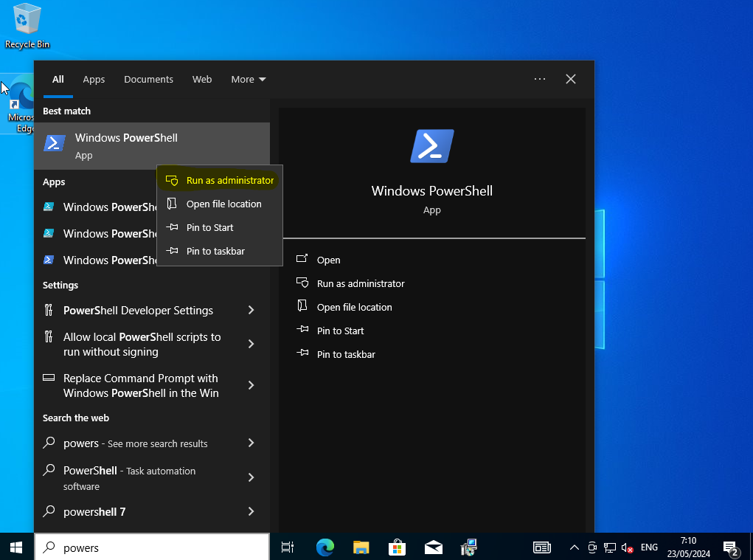This screenshot has width=753, height=560.
Task: Choose Open file location in the context menu
Action: pyautogui.click(x=220, y=204)
